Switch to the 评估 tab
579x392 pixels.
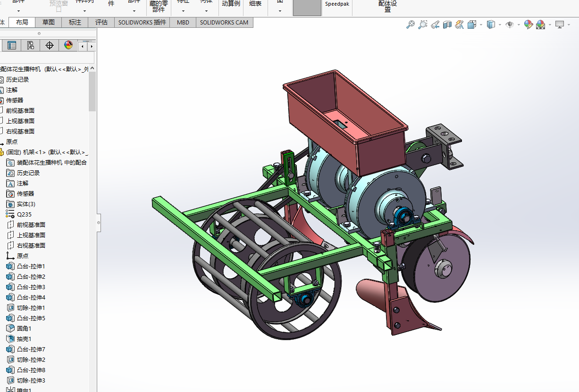click(101, 22)
